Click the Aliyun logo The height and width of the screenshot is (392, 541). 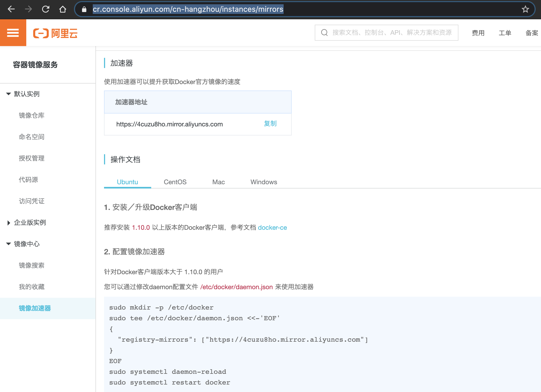[55, 33]
